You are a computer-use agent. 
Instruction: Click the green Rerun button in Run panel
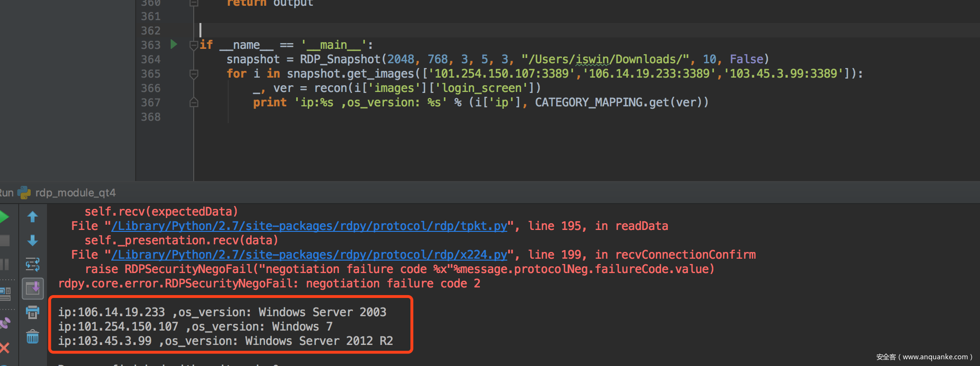click(4, 217)
